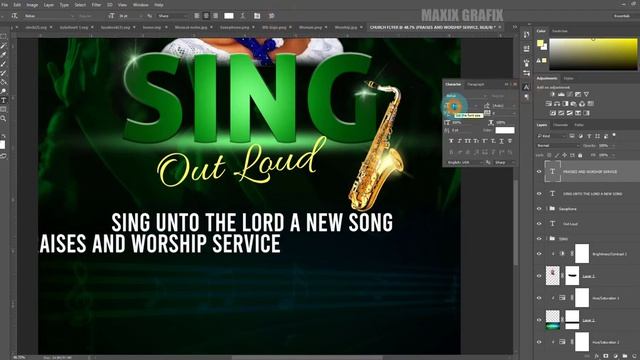Add Exposure adjustment icon
Image resolution: width=640 pixels, height=360 pixels.
tap(578, 94)
